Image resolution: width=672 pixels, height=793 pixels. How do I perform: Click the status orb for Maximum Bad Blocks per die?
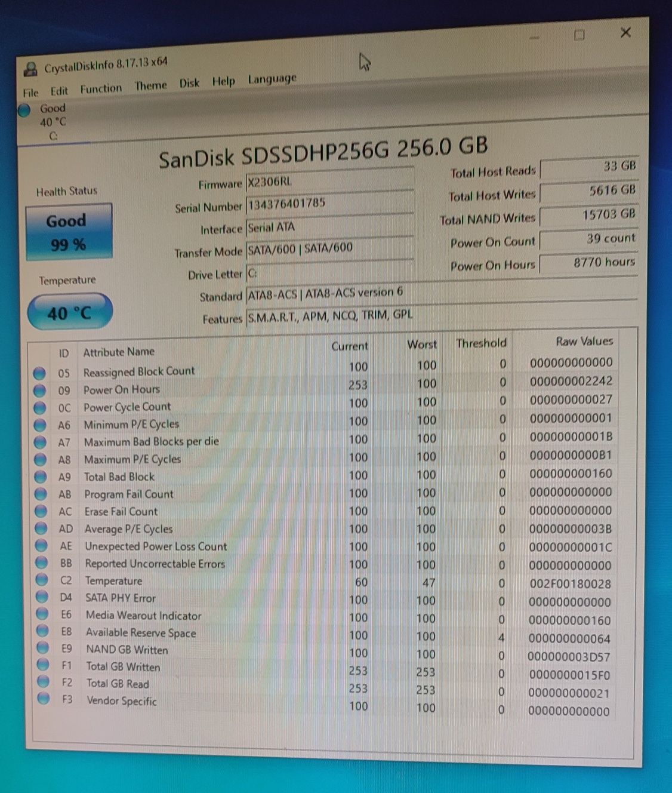point(40,442)
